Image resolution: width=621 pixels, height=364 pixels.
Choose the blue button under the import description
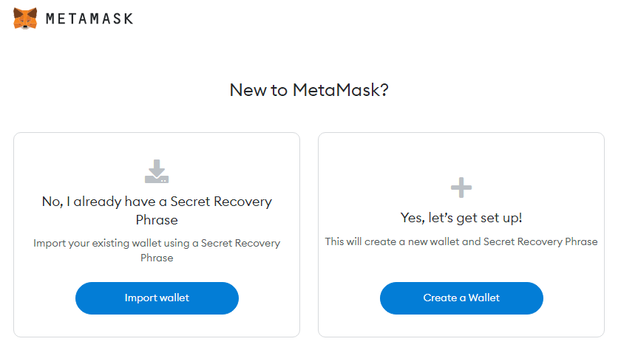pos(157,298)
